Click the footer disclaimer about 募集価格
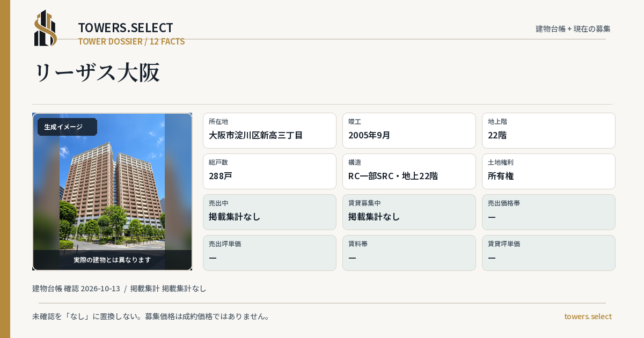Viewport: 644px width, 338px height. click(151, 317)
